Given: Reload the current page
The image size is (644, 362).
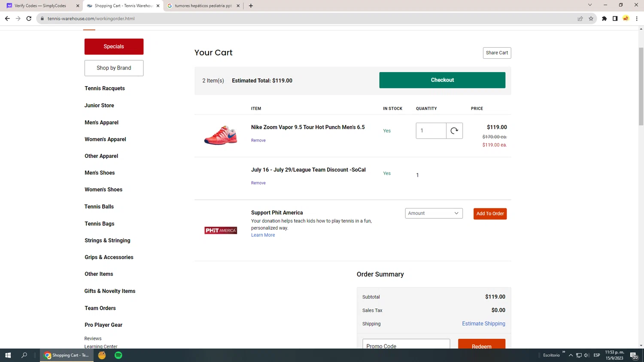Looking at the screenshot, I should (29, 18).
